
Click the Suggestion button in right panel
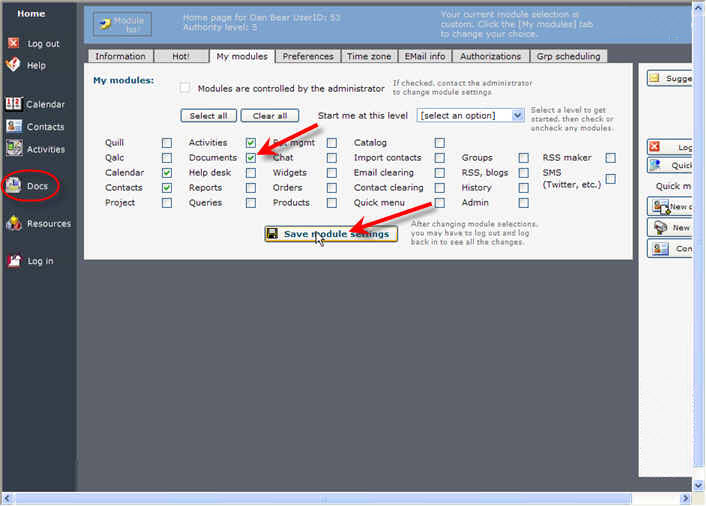tap(669, 78)
